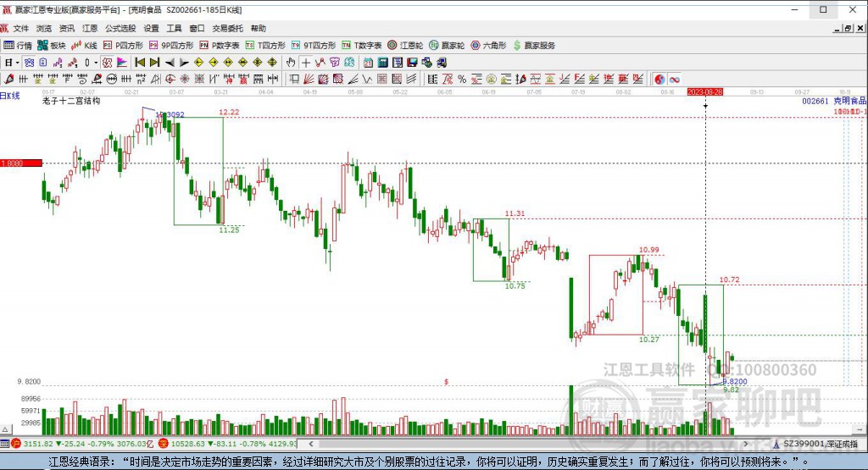
Task: Open the calculator icon
Action: (x=382, y=63)
